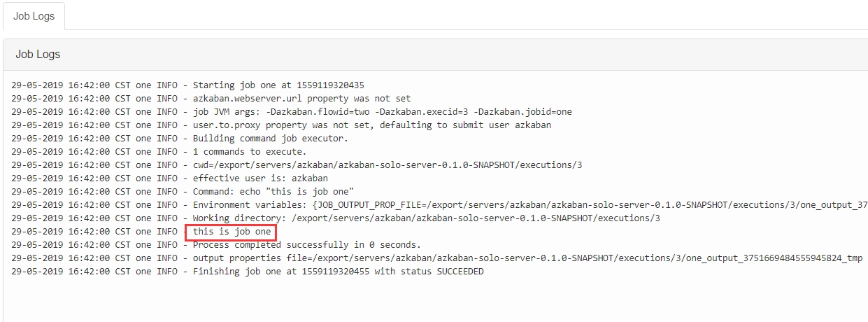Open the Job Logs tab
The height and width of the screenshot is (322, 868).
(x=34, y=16)
